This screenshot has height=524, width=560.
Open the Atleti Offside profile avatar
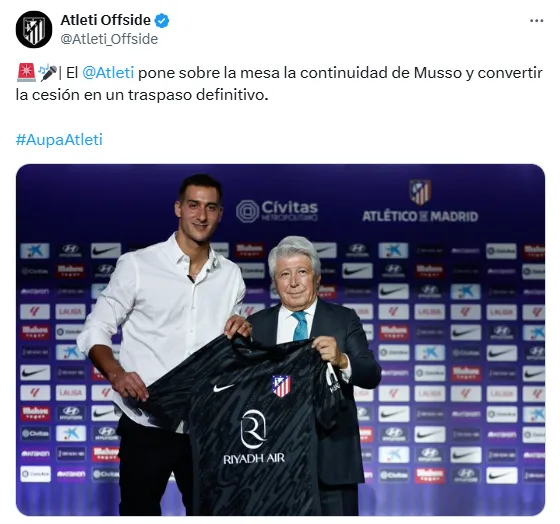[x=34, y=30]
